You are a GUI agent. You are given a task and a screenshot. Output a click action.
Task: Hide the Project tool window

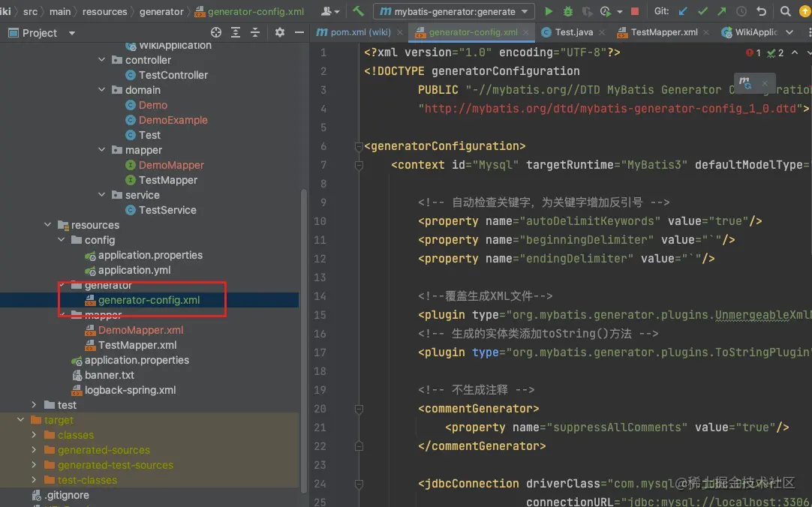[x=299, y=32]
